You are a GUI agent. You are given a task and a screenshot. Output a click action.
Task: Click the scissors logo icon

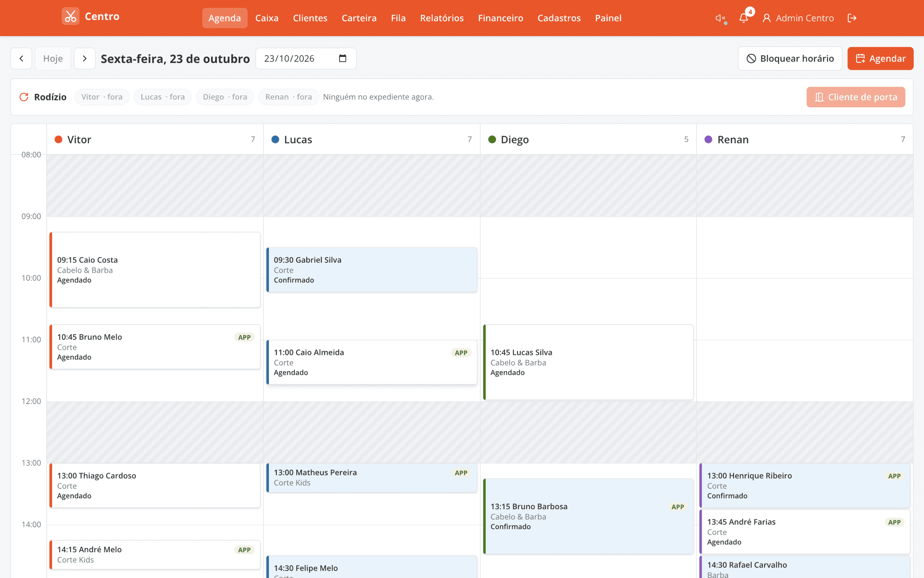click(x=70, y=17)
